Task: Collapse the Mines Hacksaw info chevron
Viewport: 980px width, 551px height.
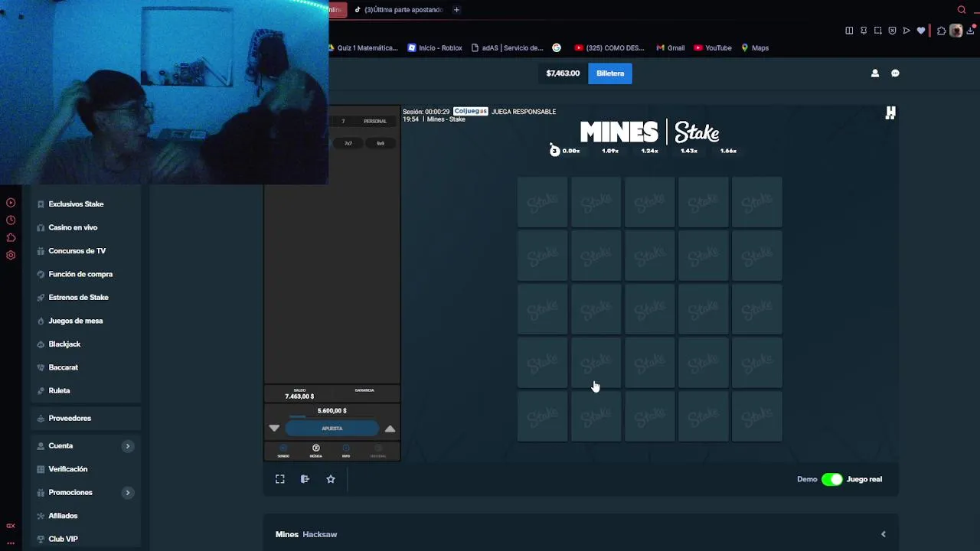Action: tap(884, 534)
